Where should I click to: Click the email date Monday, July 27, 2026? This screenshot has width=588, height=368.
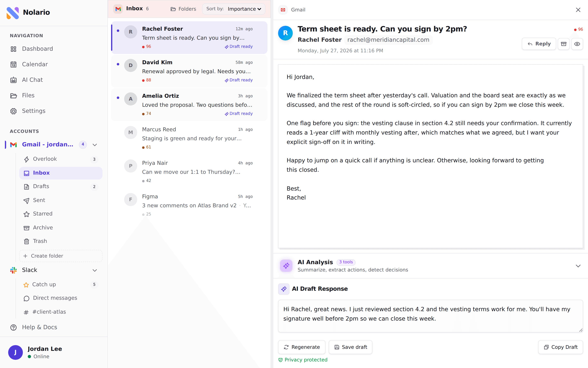coord(340,51)
